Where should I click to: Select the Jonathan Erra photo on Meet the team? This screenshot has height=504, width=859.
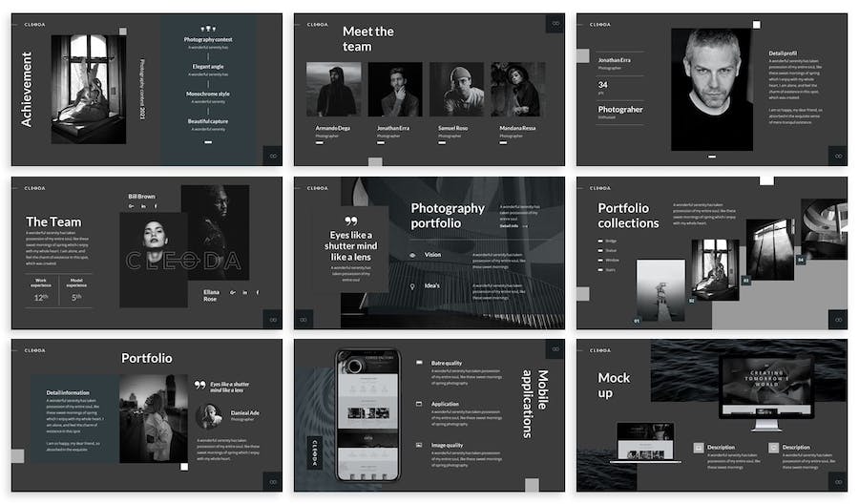pyautogui.click(x=395, y=90)
